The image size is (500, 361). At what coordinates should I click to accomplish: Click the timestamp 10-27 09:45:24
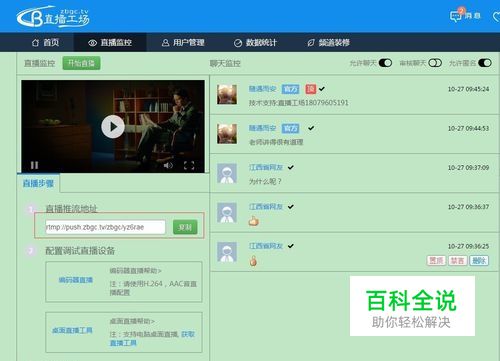pyautogui.click(x=468, y=89)
